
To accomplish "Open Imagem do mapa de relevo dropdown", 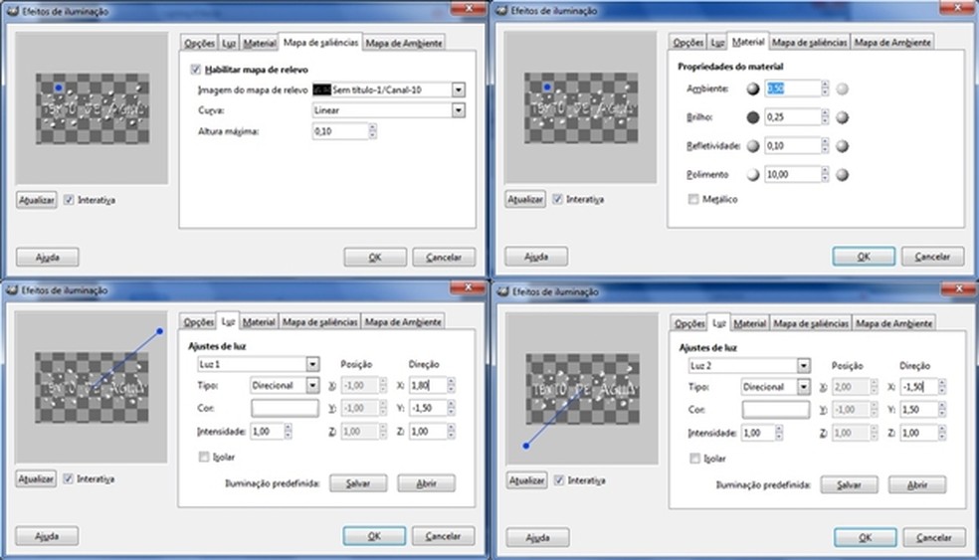I will tap(459, 90).
